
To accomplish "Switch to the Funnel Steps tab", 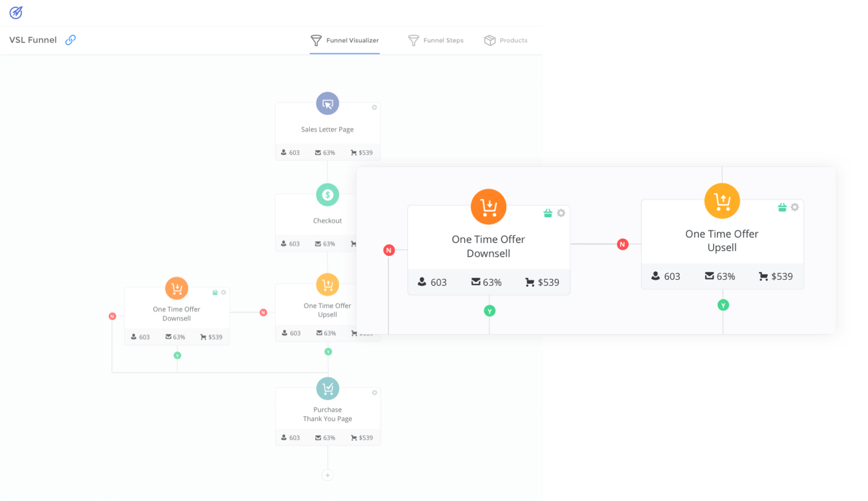I will 435,40.
